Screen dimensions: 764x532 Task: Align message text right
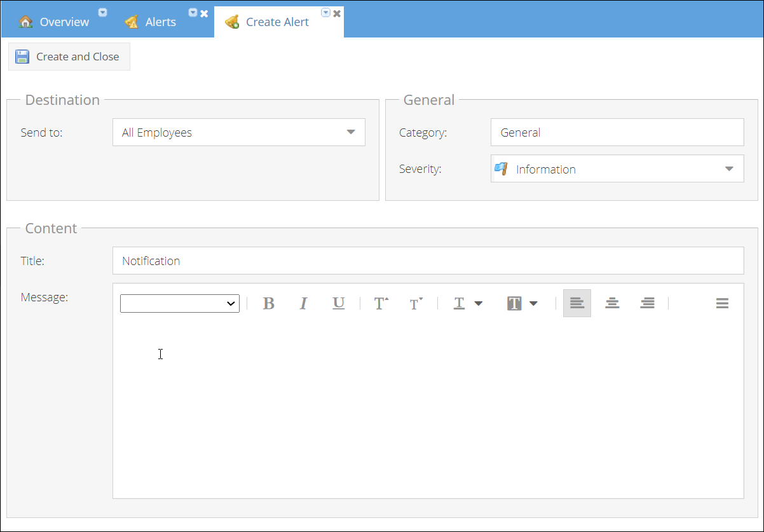tap(648, 303)
